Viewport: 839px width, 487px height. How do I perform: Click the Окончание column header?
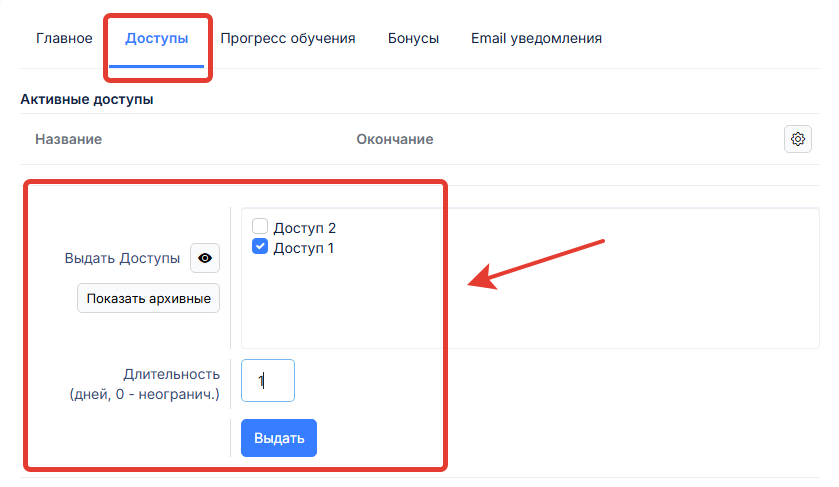point(395,139)
